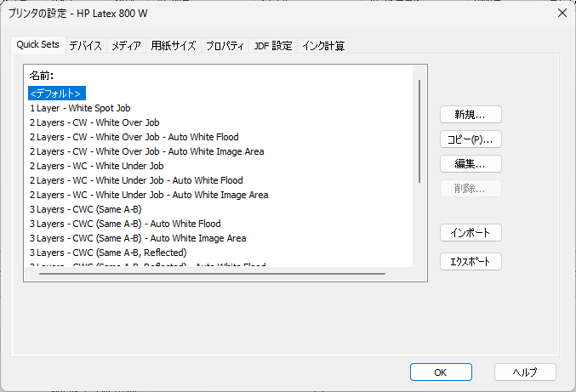Open help with the ヘルプ button
Image resolution: width=576 pixels, height=392 pixels.
tap(525, 372)
